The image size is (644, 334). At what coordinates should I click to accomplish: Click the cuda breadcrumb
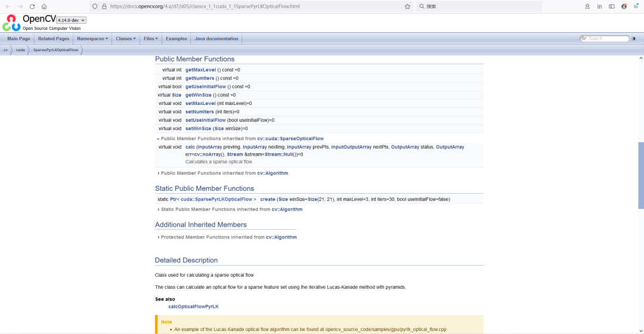click(x=20, y=50)
